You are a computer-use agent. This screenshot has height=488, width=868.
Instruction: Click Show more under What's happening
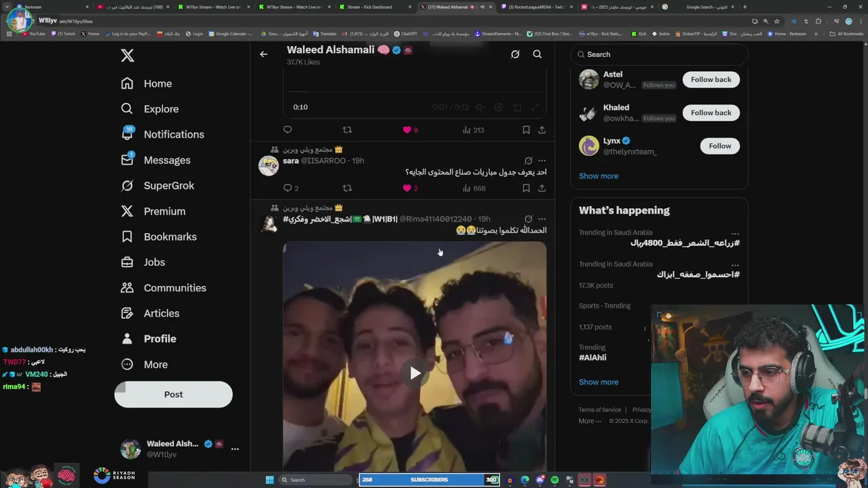click(x=598, y=382)
